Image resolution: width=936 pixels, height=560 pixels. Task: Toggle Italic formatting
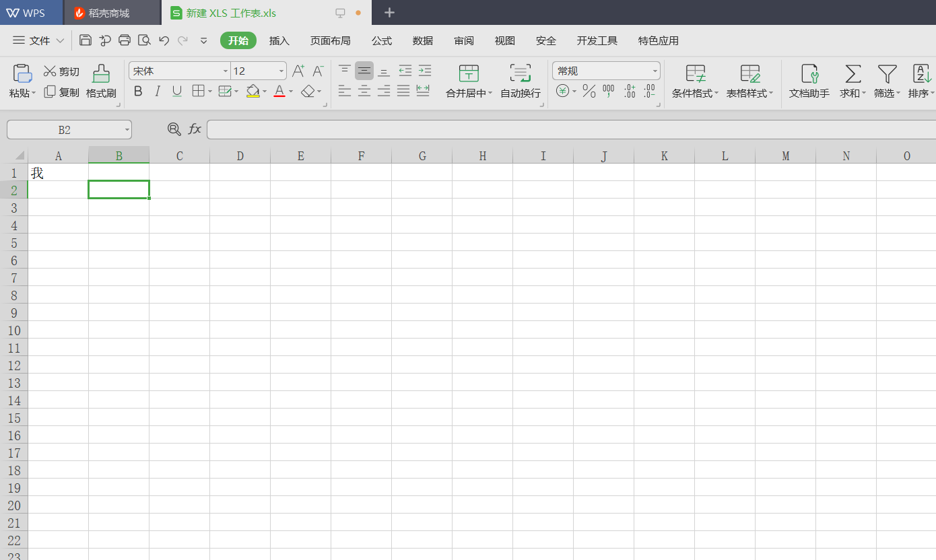pyautogui.click(x=158, y=91)
